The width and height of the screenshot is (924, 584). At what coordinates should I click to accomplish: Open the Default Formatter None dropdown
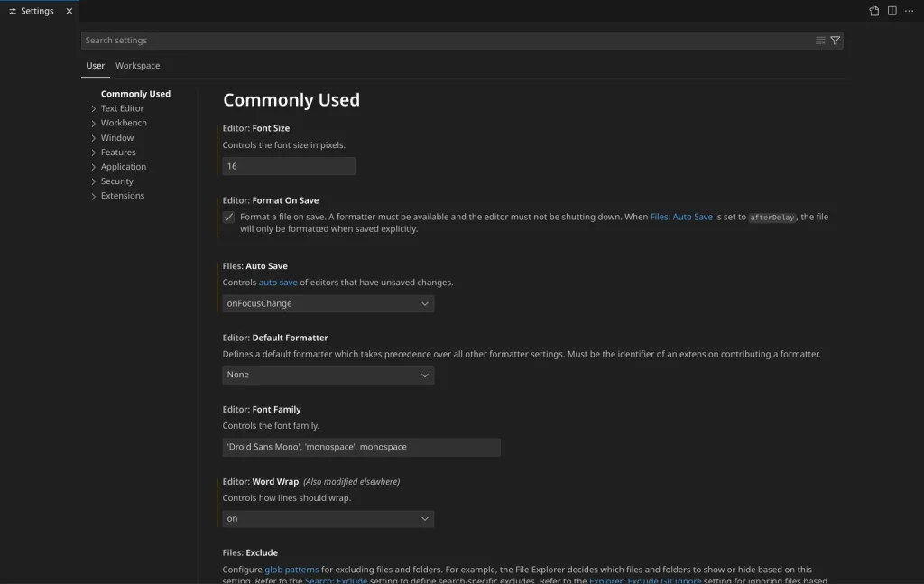click(x=328, y=375)
